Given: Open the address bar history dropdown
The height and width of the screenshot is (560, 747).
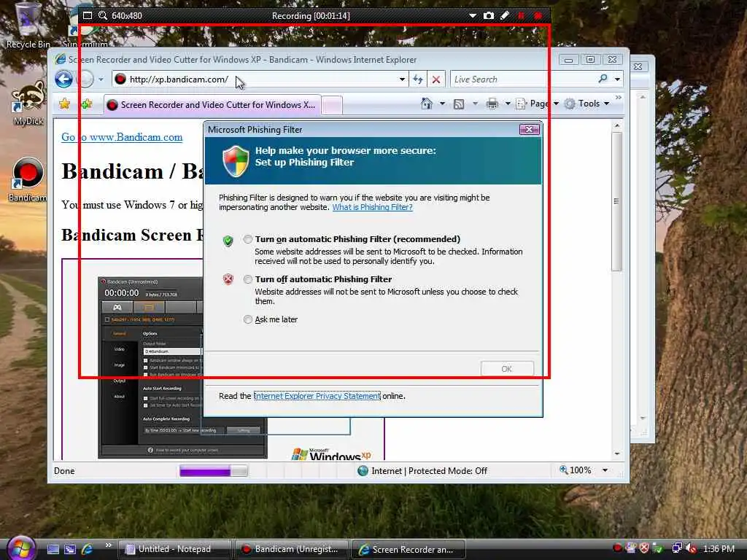Looking at the screenshot, I should point(403,79).
